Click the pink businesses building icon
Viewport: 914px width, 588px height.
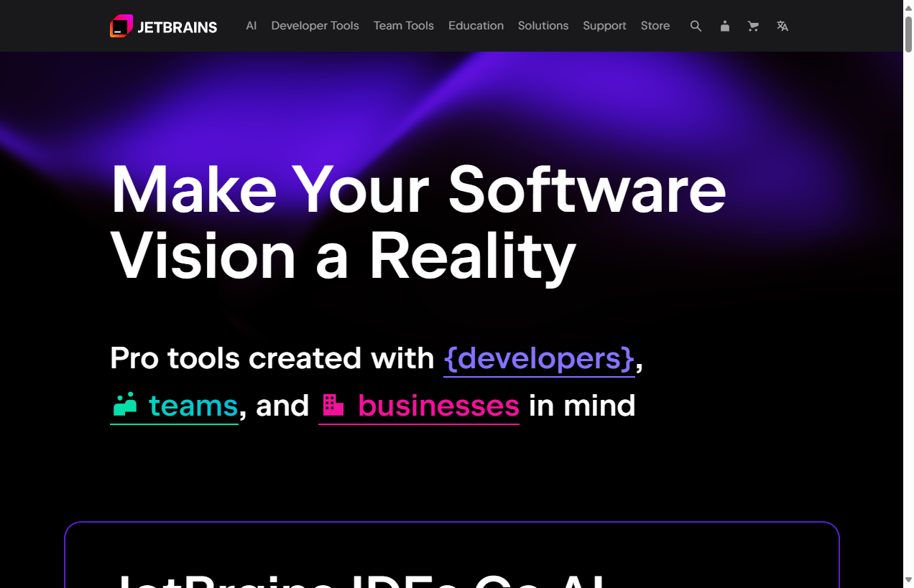point(333,404)
